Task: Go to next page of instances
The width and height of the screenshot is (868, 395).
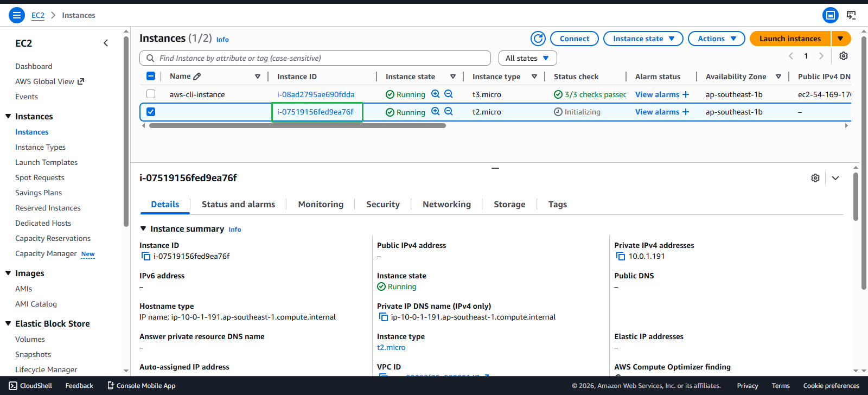Action: [821, 56]
